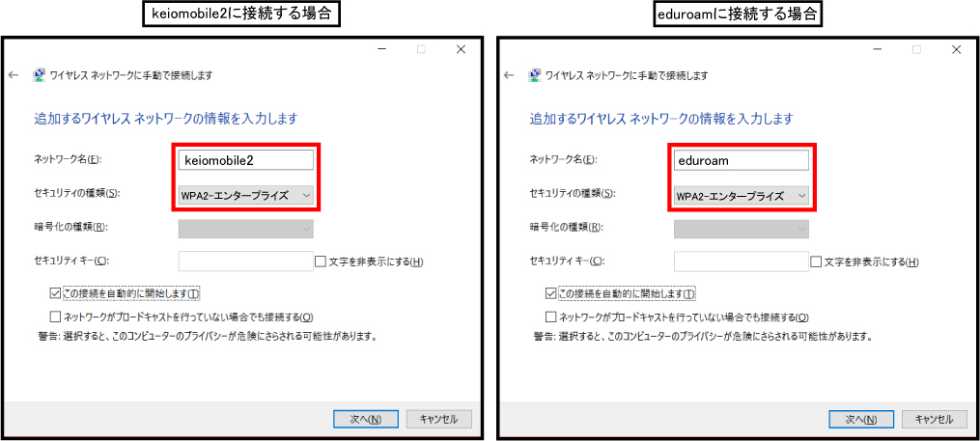
Task: Click back arrow in keiomobile2 dialog
Action: pos(14,74)
